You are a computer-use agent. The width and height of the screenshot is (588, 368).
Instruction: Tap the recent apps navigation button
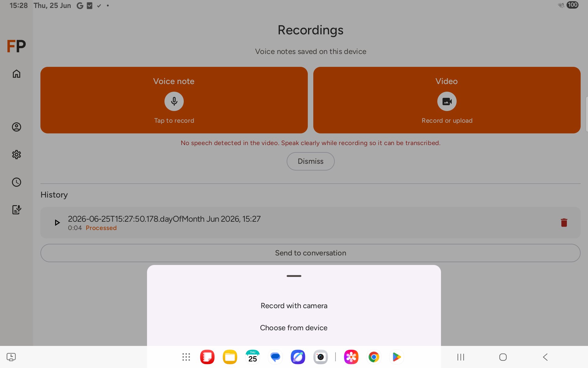[461, 357]
